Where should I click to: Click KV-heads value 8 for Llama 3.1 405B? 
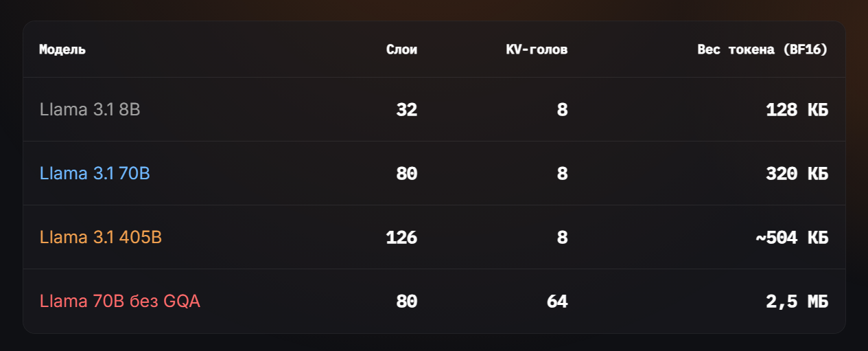pyautogui.click(x=563, y=237)
